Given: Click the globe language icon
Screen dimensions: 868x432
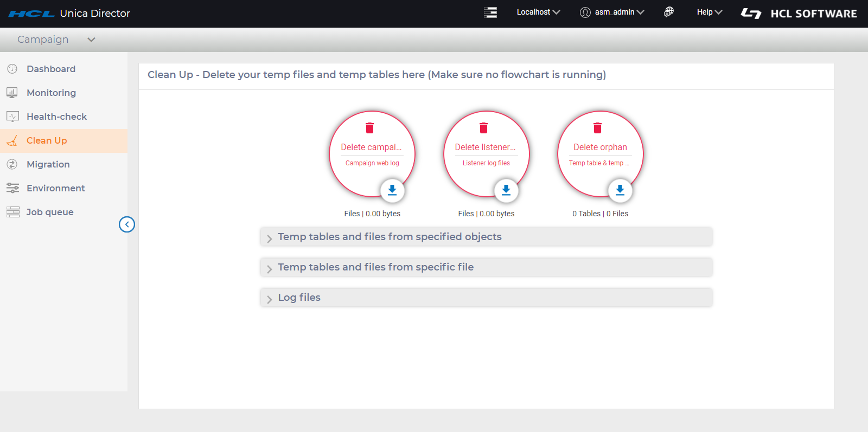Looking at the screenshot, I should pyautogui.click(x=669, y=12).
